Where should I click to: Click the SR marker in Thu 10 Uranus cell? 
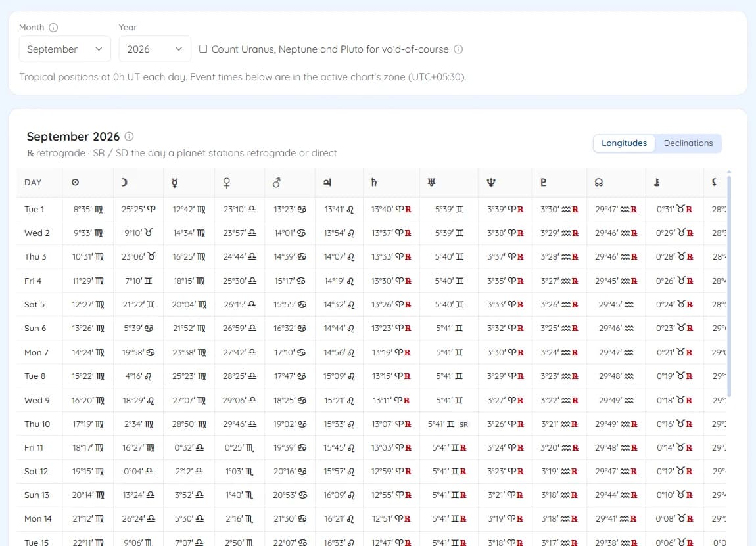(463, 424)
